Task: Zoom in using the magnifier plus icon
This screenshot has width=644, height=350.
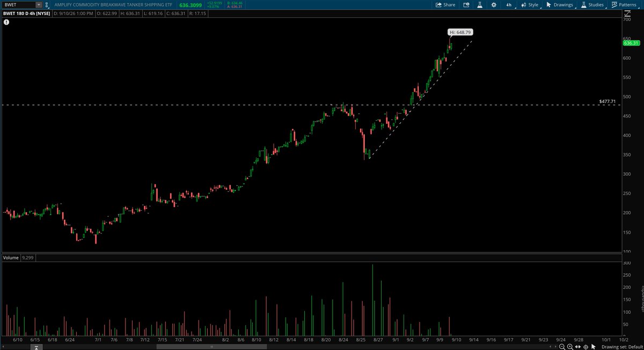Action: click(x=569, y=347)
